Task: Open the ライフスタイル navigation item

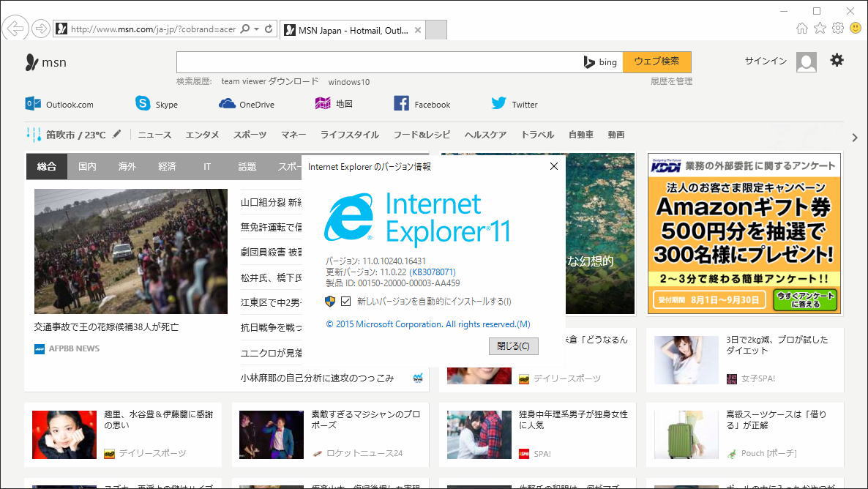Action: coord(350,135)
